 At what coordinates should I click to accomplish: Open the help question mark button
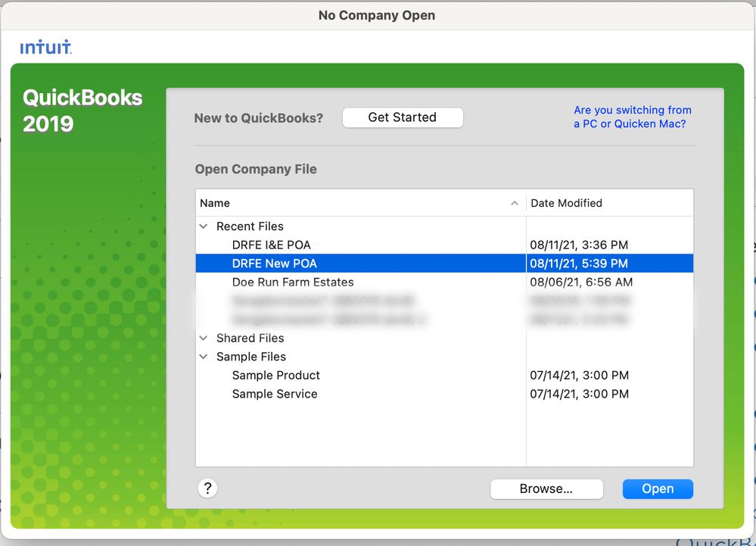tap(207, 488)
